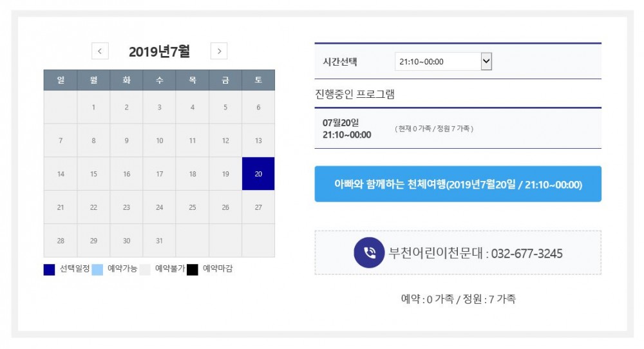Select July 13 on the calendar
Viewport: 644px width, 349px height.
(258, 140)
